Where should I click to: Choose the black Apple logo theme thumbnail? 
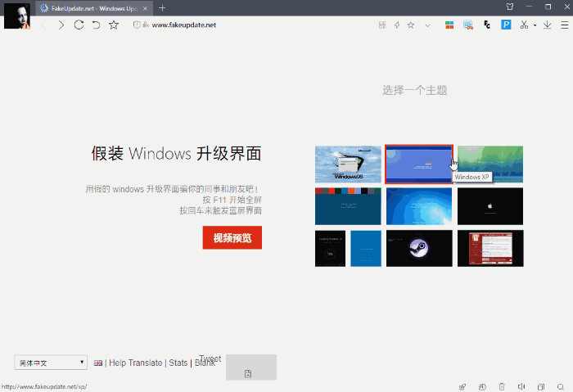490,206
